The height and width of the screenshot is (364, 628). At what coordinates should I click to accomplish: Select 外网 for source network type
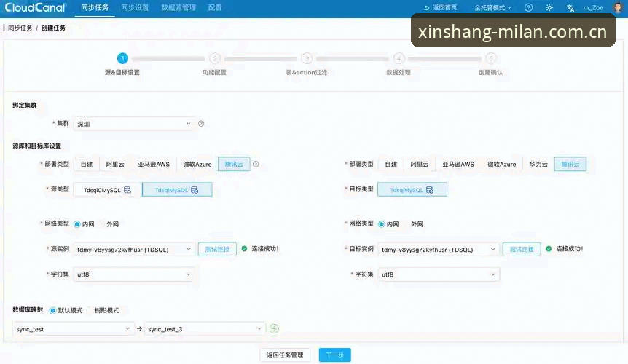(x=112, y=224)
